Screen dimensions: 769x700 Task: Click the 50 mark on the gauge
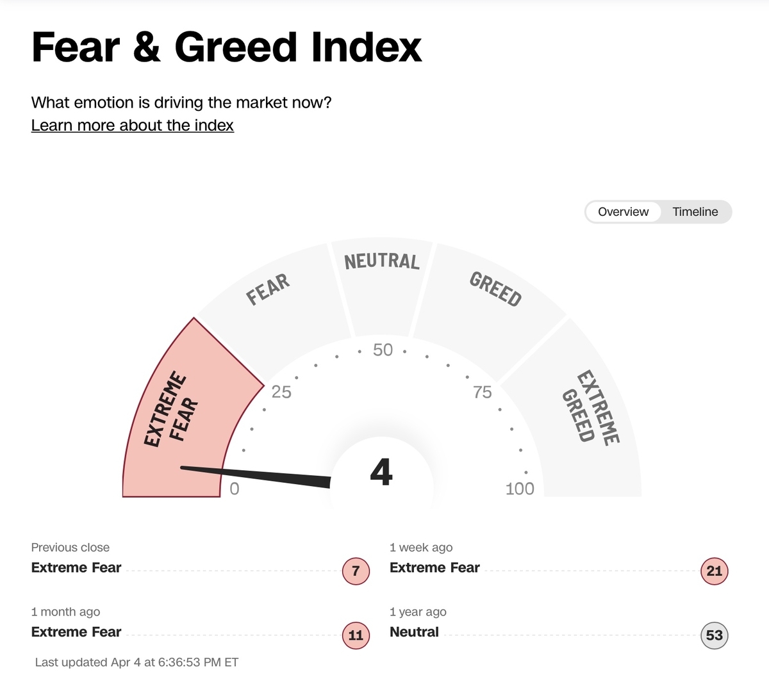383,350
